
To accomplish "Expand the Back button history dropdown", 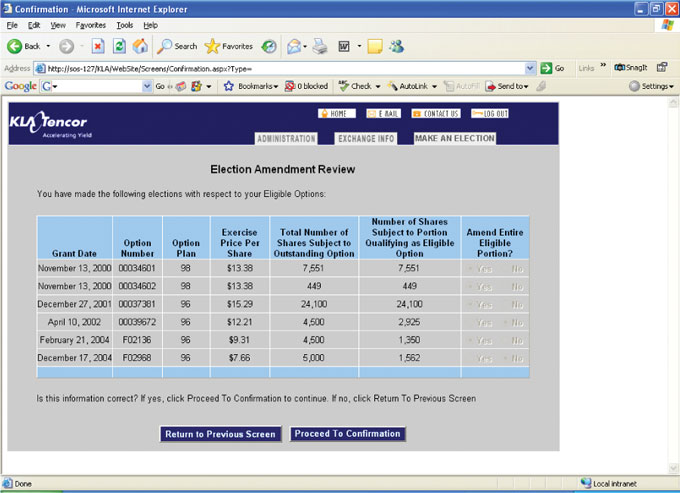I will (48, 46).
